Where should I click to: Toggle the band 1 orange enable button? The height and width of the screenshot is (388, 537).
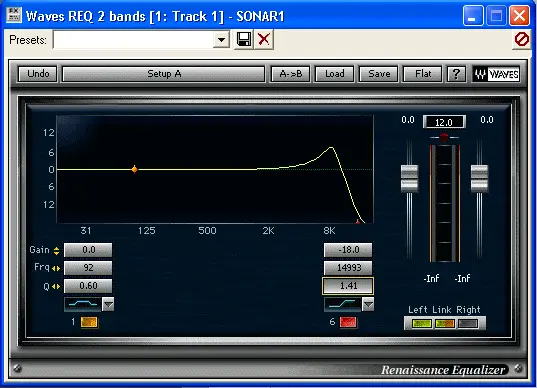tap(89, 322)
